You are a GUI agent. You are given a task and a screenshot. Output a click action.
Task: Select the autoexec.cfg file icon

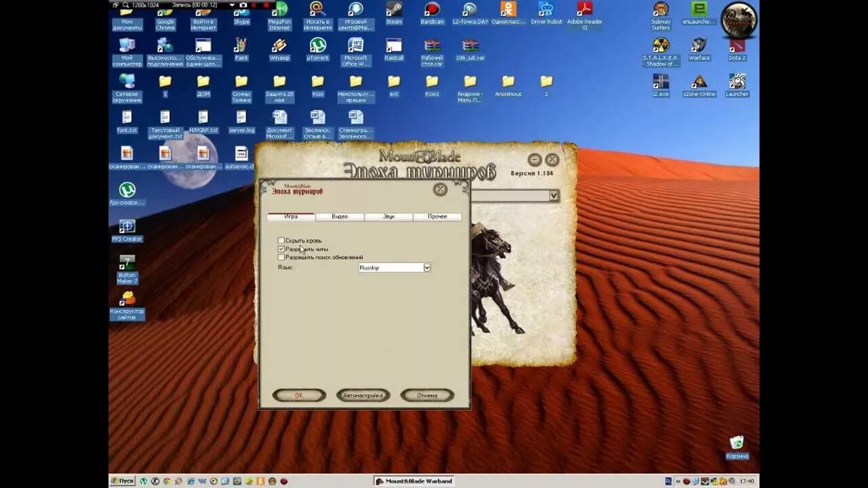pyautogui.click(x=240, y=158)
